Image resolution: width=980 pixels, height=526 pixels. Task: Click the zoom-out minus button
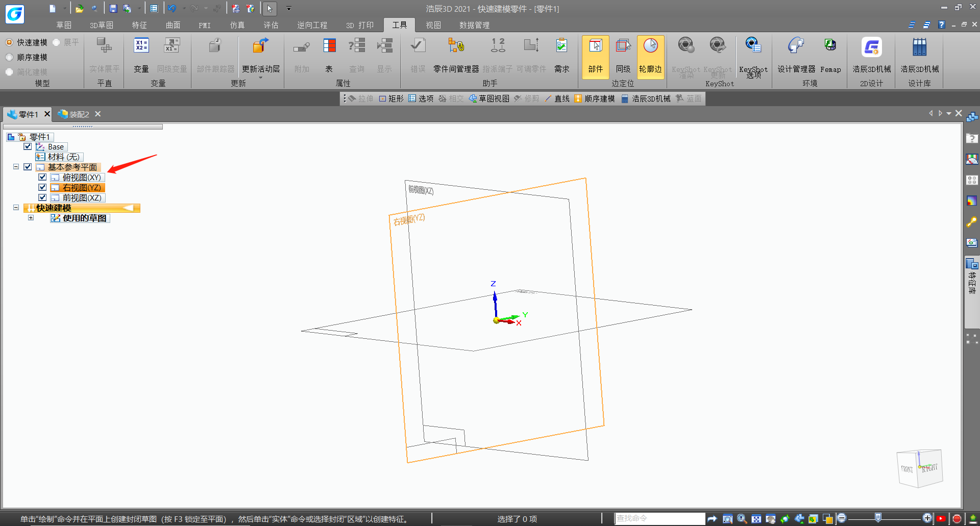[842, 518]
